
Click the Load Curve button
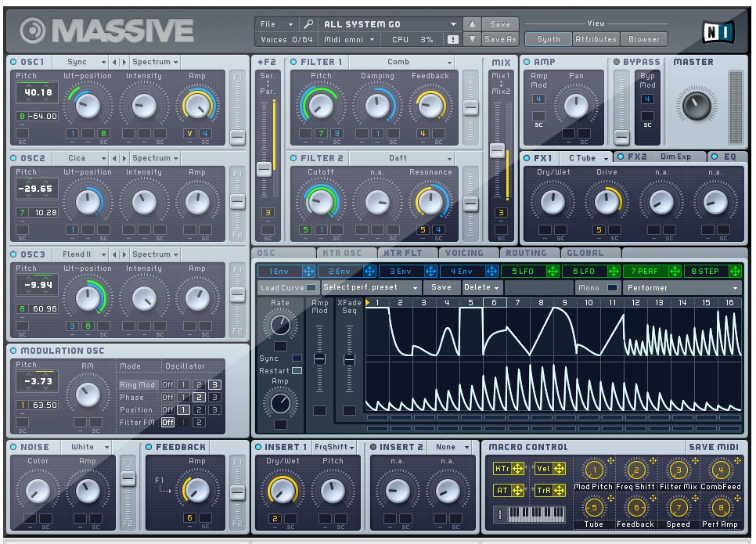[x=288, y=288]
